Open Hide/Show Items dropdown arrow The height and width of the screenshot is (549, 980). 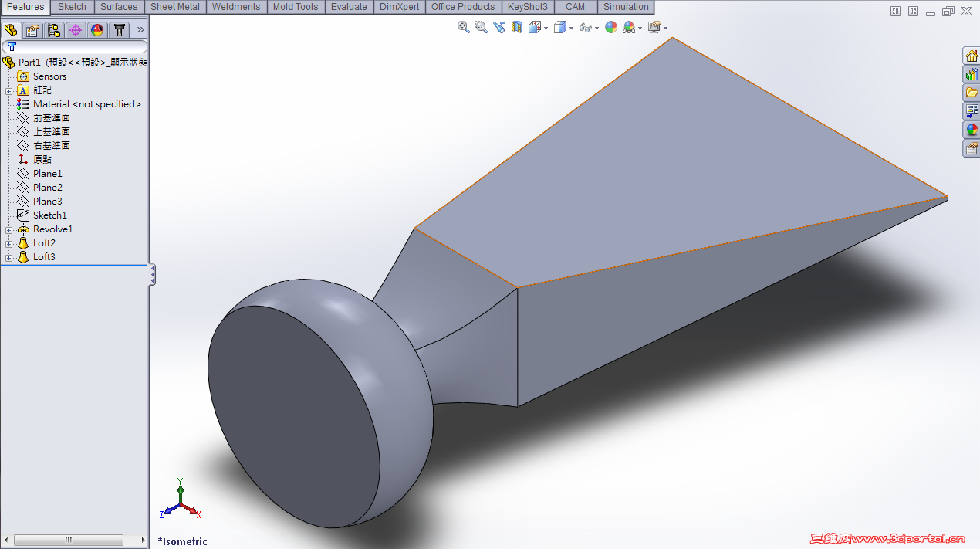(597, 29)
